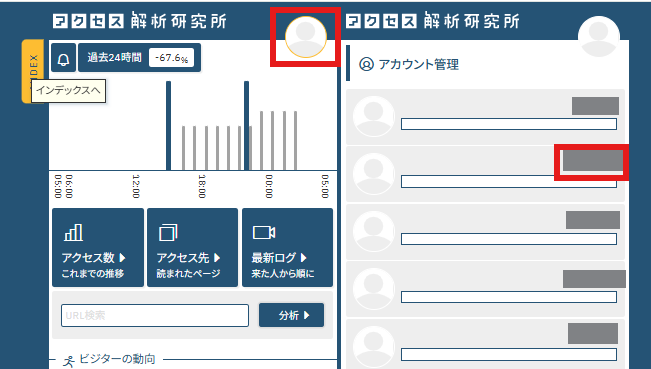Click the インデックスへ tooltip label
The height and width of the screenshot is (369, 651).
68,90
